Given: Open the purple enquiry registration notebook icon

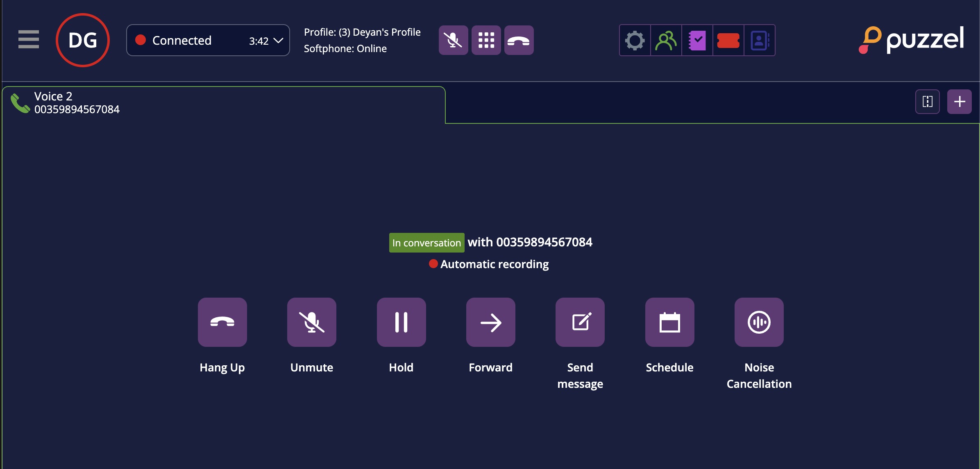Looking at the screenshot, I should point(697,40).
